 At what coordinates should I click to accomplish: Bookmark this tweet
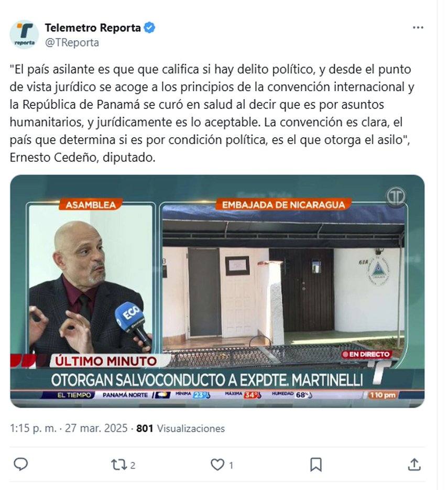[x=316, y=465]
